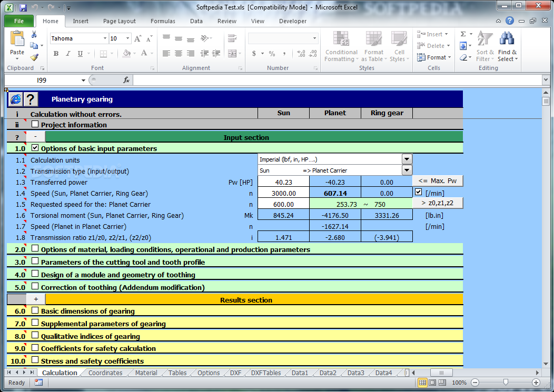Click the '> z0,z1,z2' button
The height and width of the screenshot is (392, 554).
pyautogui.click(x=438, y=203)
